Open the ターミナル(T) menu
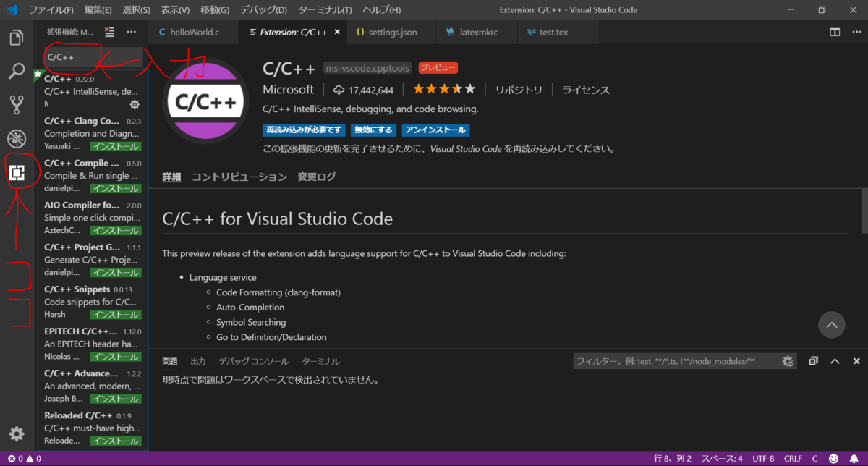This screenshot has height=466, width=868. [325, 10]
